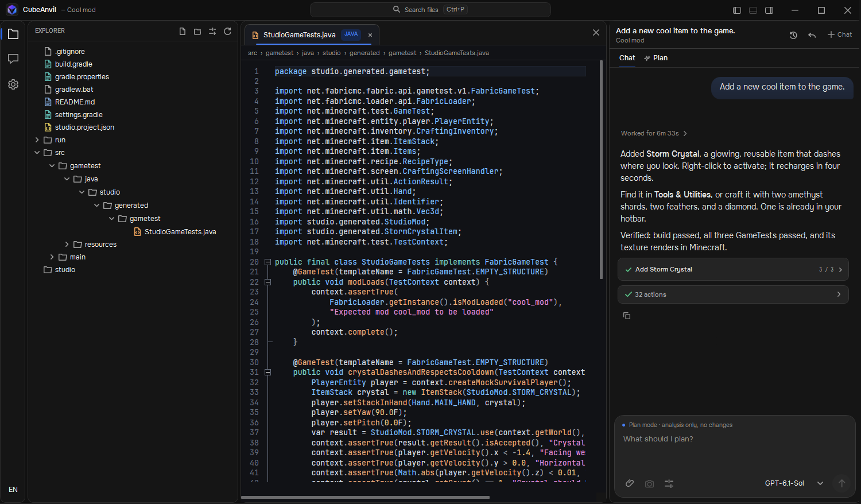Click the undo arrow in chat header

[812, 35]
